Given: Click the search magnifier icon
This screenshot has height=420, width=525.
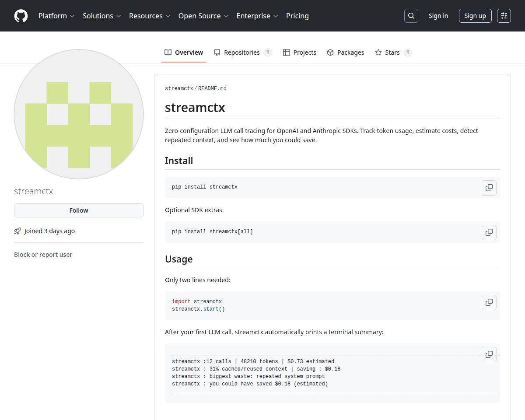Looking at the screenshot, I should coord(411,16).
